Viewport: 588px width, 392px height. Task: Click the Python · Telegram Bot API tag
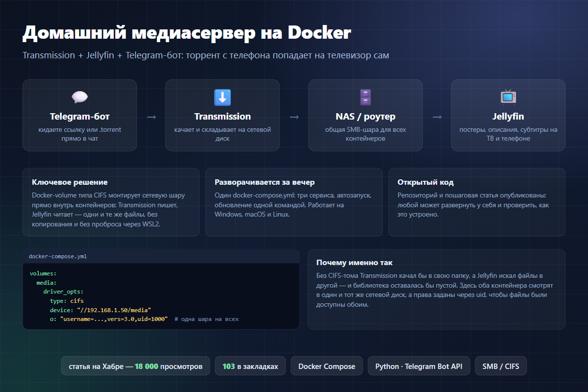click(x=419, y=367)
